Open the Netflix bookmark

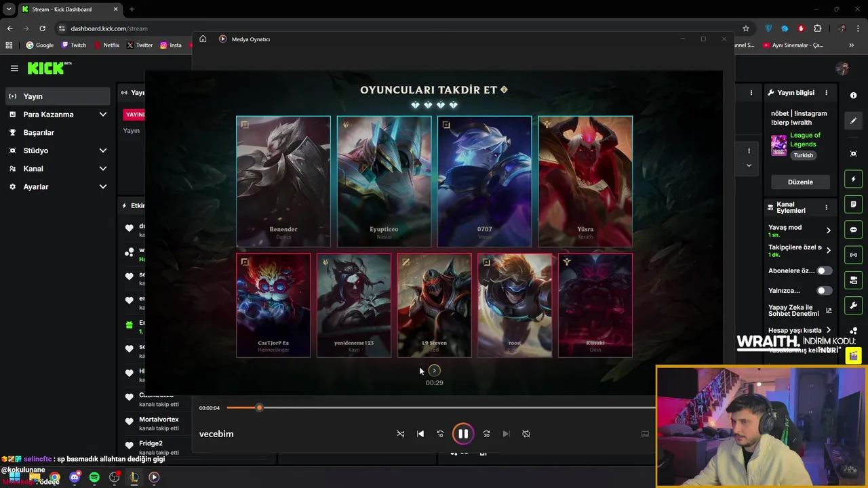pos(106,45)
